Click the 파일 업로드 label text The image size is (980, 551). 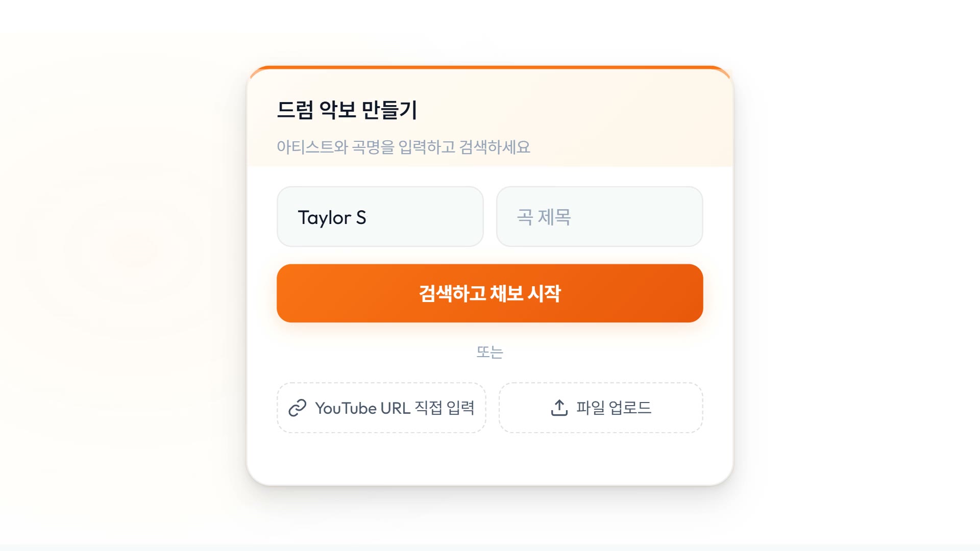click(614, 408)
